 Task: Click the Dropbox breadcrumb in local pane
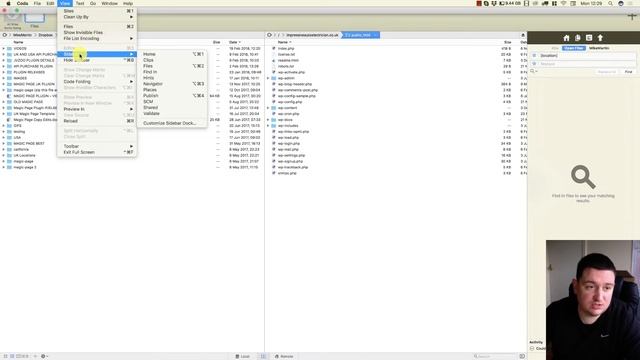point(46,35)
